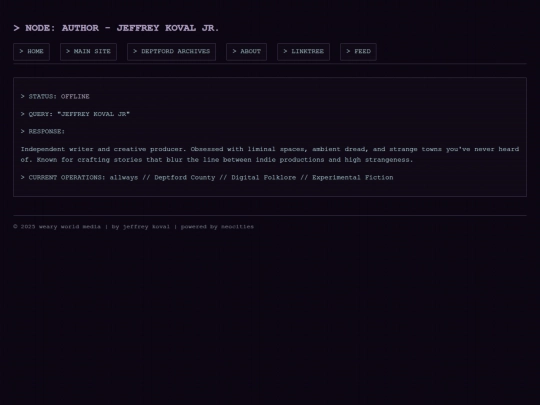Click the QUERY "JEFFREY KOVAL JR" line
Screen dimensions: 540x405
point(75,114)
